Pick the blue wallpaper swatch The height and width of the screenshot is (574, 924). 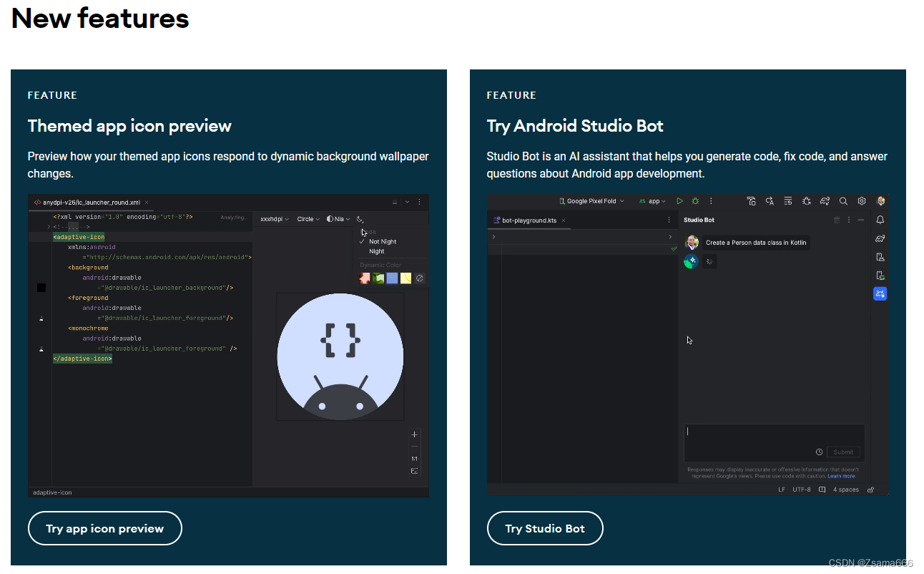[392, 278]
